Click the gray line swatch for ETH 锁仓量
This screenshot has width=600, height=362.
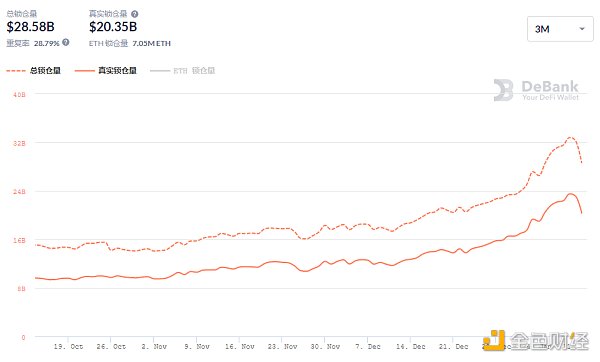point(160,71)
